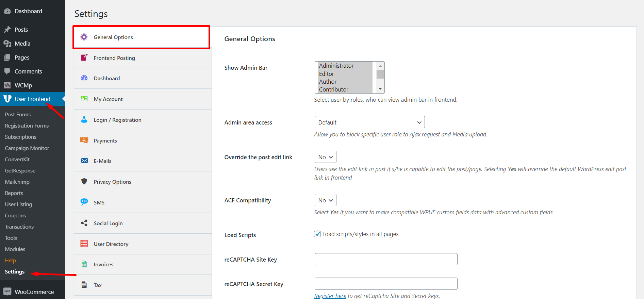Open Campaign Monitor submenu item
This screenshot has height=299, width=644.
point(27,148)
